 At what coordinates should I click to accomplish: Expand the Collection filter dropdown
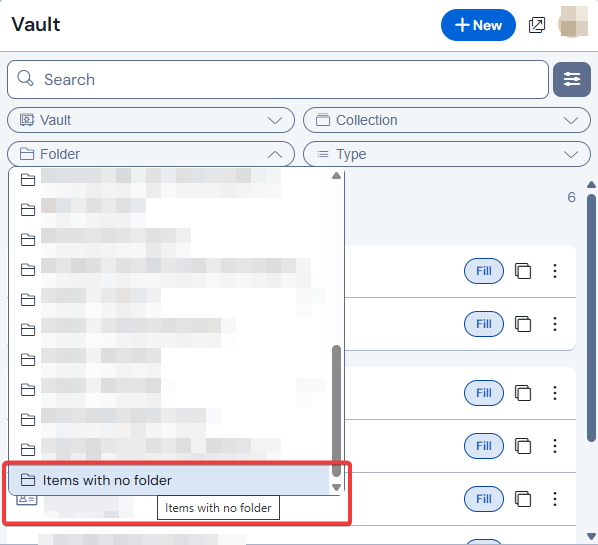(447, 120)
